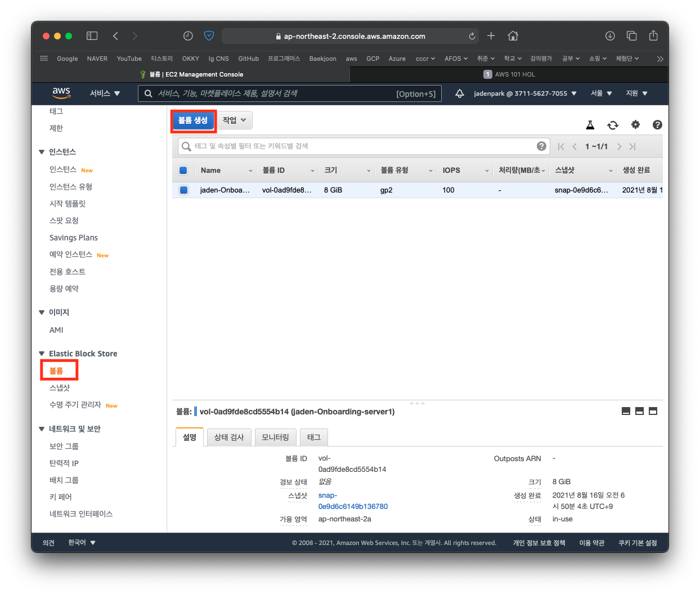Screen dimensions: 700x594
Task: Open table settings gear icon
Action: (635, 124)
